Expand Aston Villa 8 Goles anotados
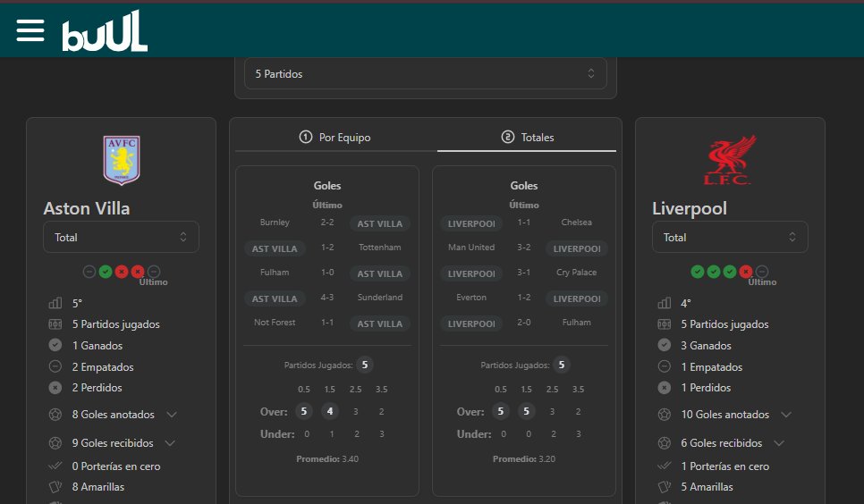 172,415
